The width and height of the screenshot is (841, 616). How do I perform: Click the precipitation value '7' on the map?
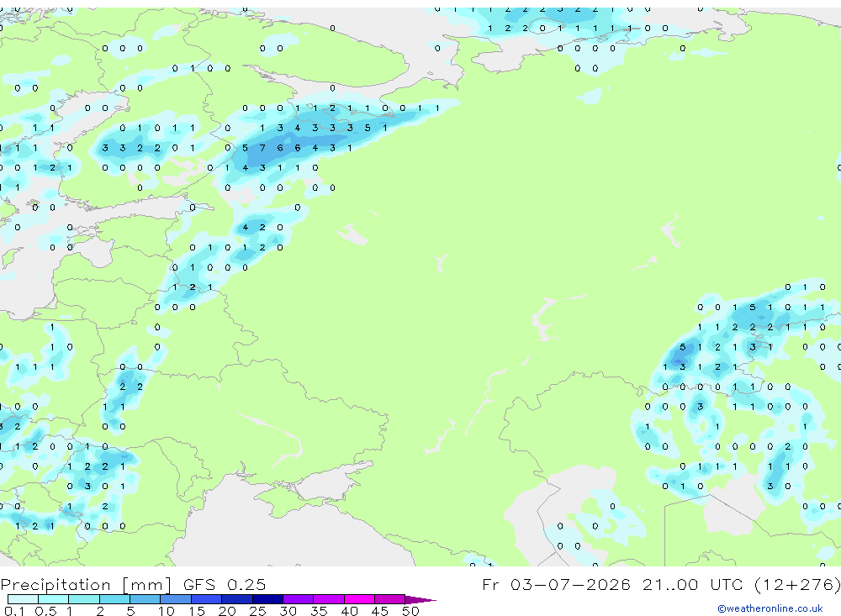coord(262,148)
